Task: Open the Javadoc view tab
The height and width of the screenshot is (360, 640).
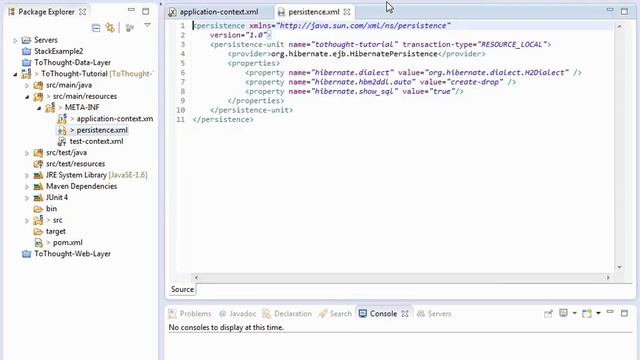Action: click(x=238, y=313)
